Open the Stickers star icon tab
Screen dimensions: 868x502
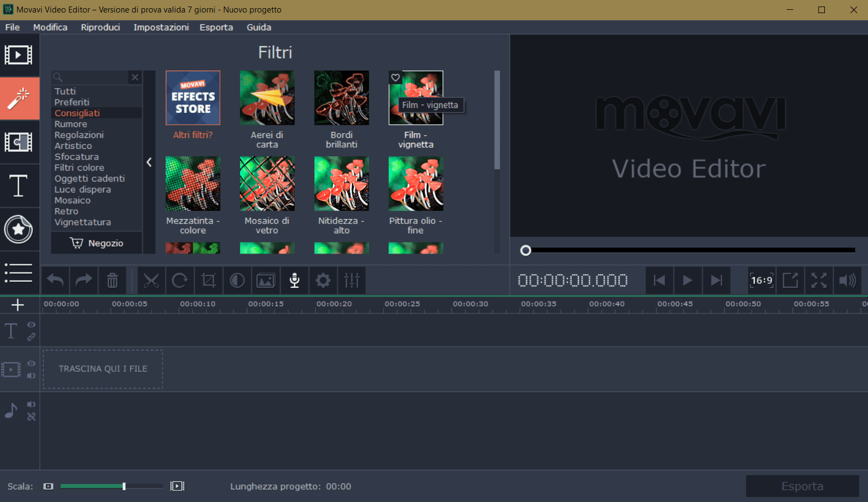[x=19, y=229]
